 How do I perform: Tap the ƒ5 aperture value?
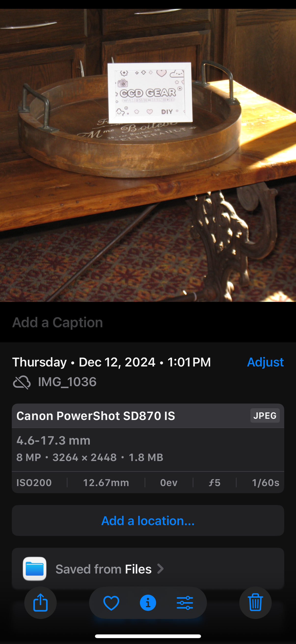pos(215,482)
